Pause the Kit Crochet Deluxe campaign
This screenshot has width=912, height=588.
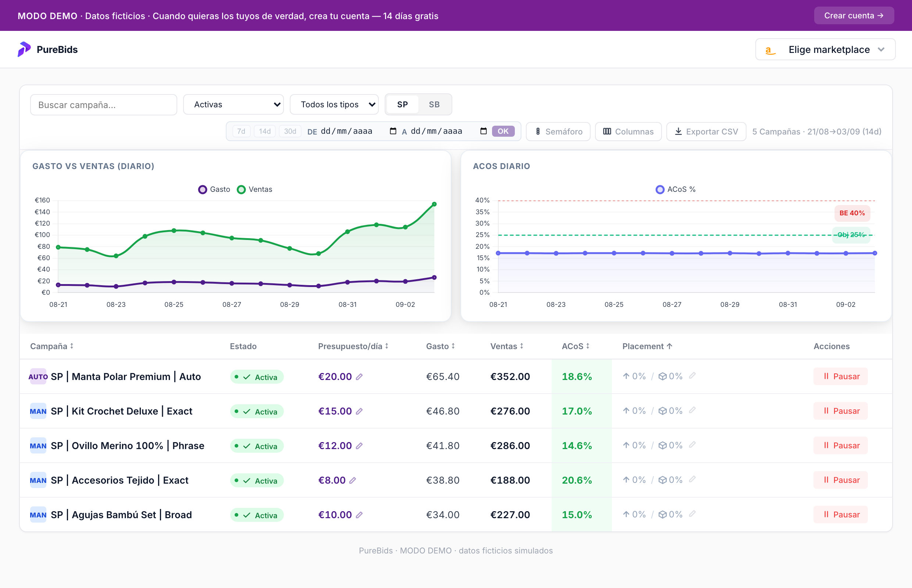pyautogui.click(x=841, y=411)
